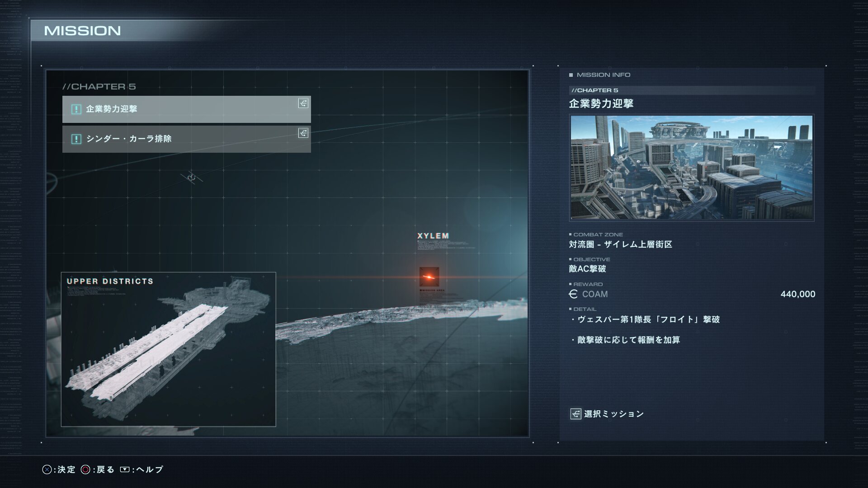Click the branching-mission icon on the 企業勢力迎撃 entry
The image size is (868, 488).
(x=303, y=103)
